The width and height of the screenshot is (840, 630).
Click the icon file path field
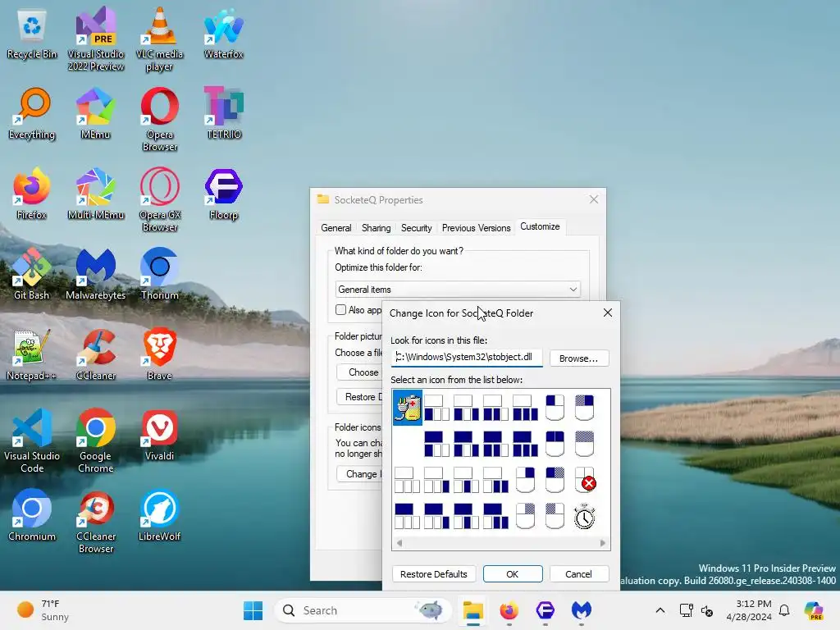point(467,358)
